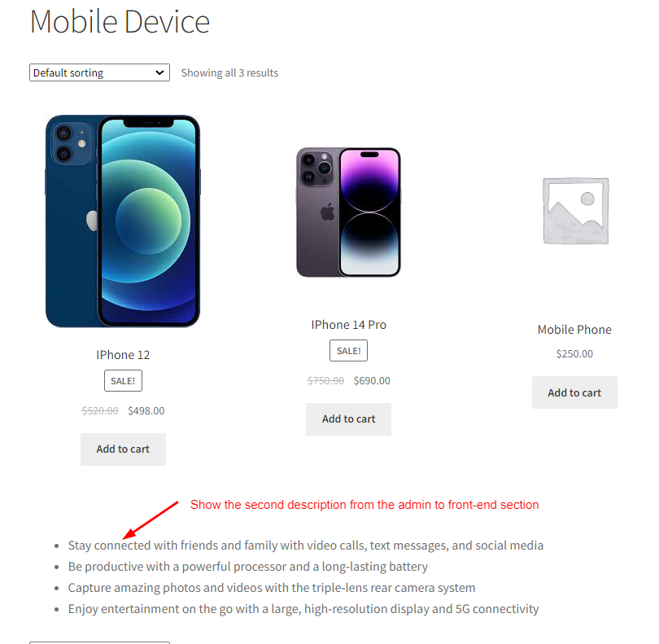Click the struck-through $750.00 original price
The height and width of the screenshot is (644, 659).
pos(325,381)
